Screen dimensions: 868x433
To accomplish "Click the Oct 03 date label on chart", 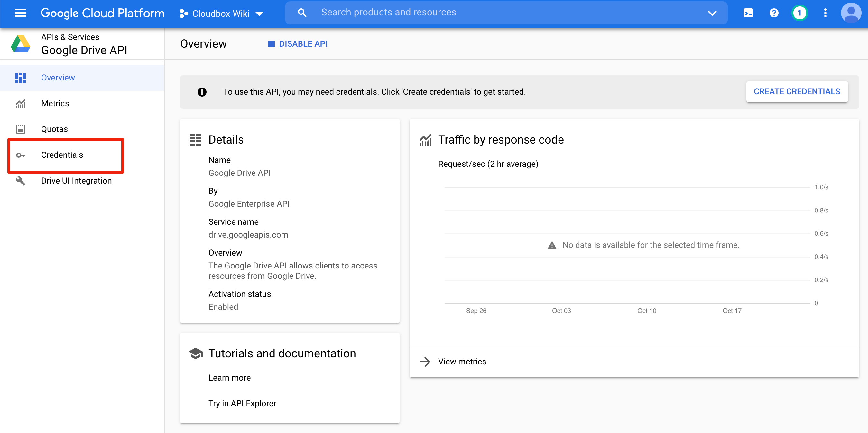I will point(561,311).
